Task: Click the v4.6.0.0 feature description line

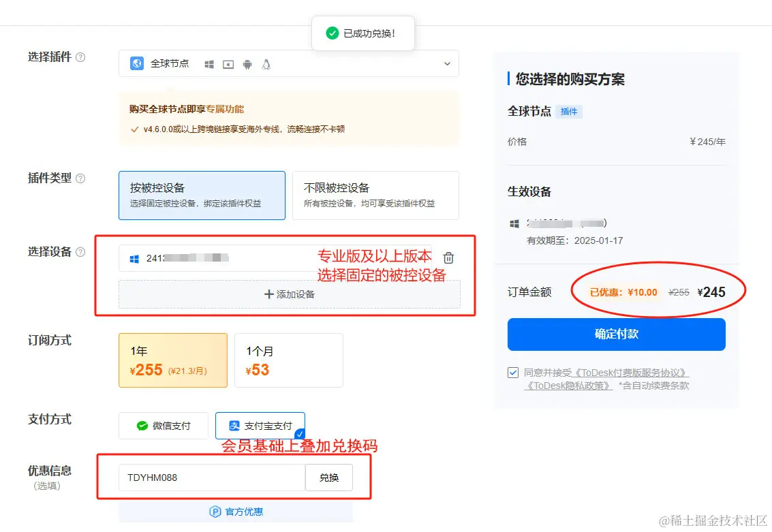Action: (244, 129)
